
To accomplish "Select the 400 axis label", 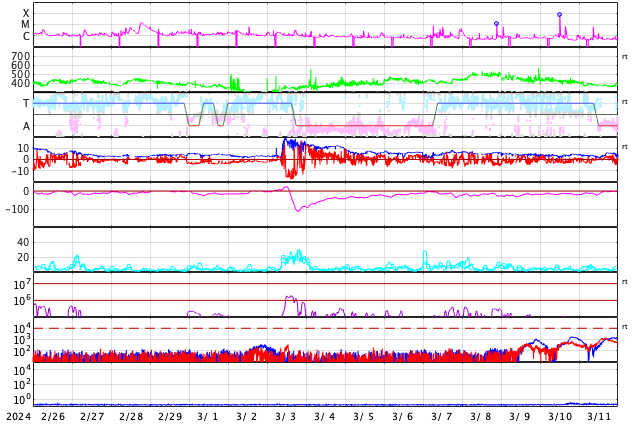I will click(21, 84).
